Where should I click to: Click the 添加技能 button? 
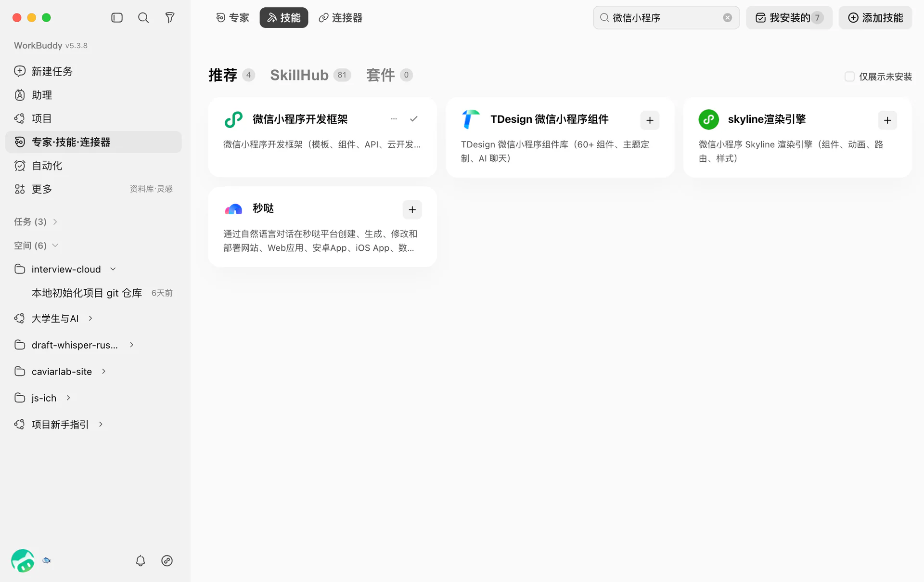tap(875, 18)
